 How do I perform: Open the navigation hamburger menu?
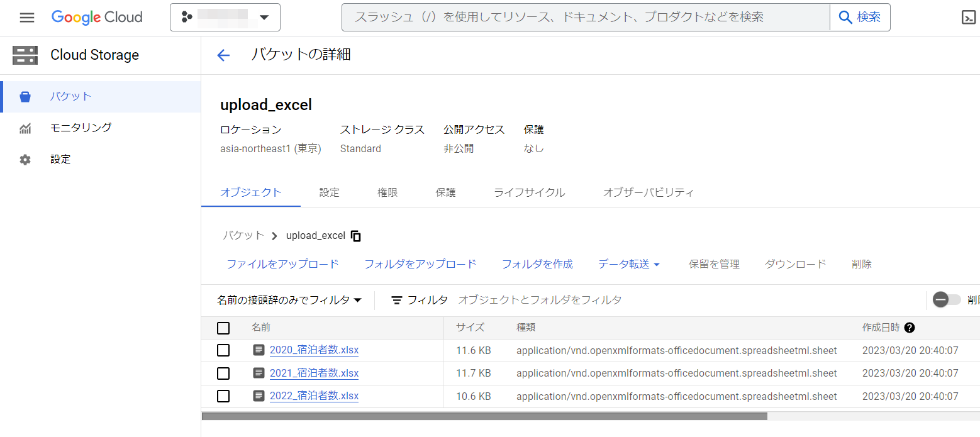pos(26,17)
